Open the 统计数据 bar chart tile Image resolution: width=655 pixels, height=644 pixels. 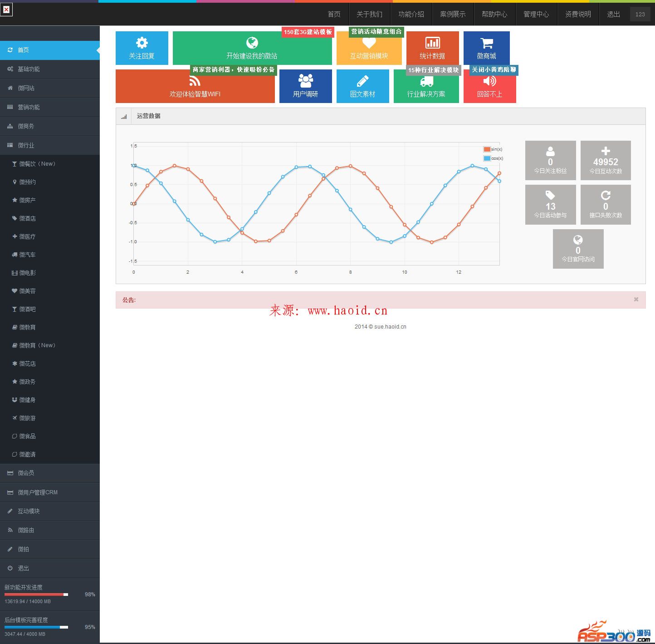coord(433,48)
